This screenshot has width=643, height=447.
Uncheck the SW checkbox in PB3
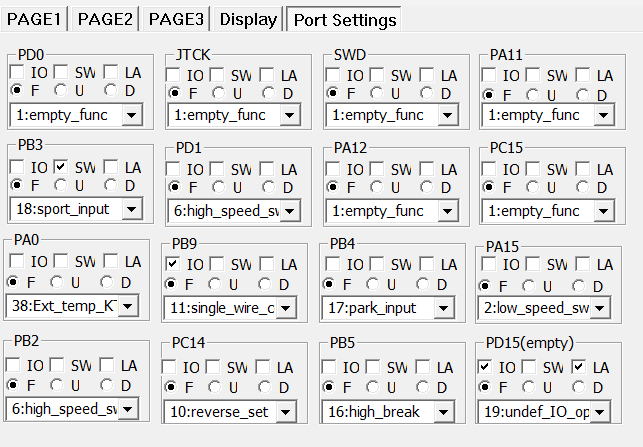click(62, 166)
